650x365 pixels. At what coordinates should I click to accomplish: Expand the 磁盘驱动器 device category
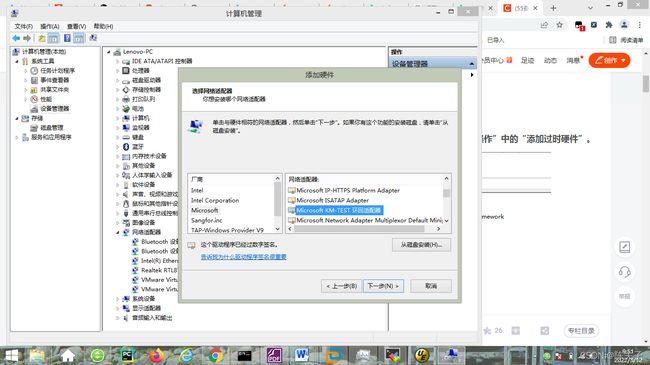[x=117, y=80]
